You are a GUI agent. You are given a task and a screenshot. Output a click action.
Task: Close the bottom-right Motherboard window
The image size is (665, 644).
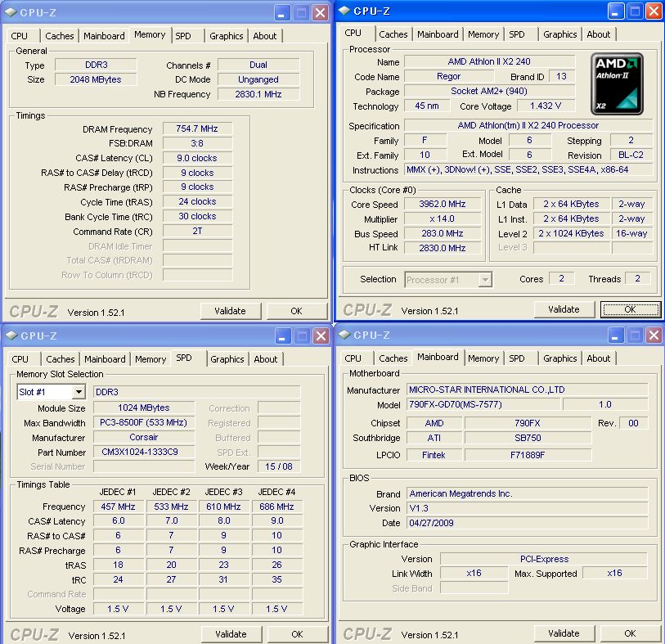coord(654,336)
